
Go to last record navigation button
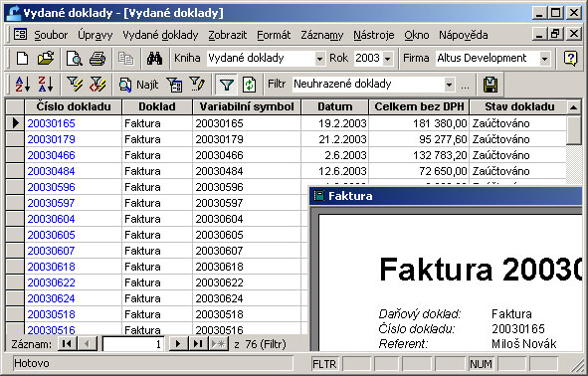tap(198, 344)
